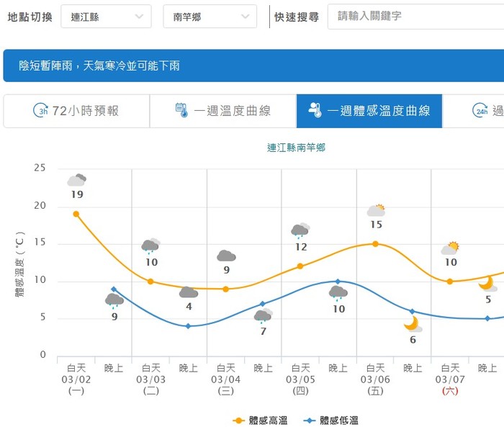This screenshot has width=504, height=427.
Task: Click the rainy icon above 03/03 daytime
Action: tap(150, 246)
